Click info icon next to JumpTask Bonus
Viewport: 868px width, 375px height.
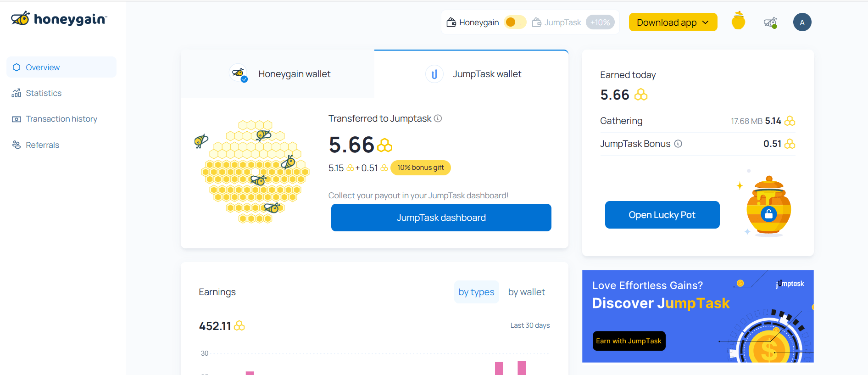point(678,144)
